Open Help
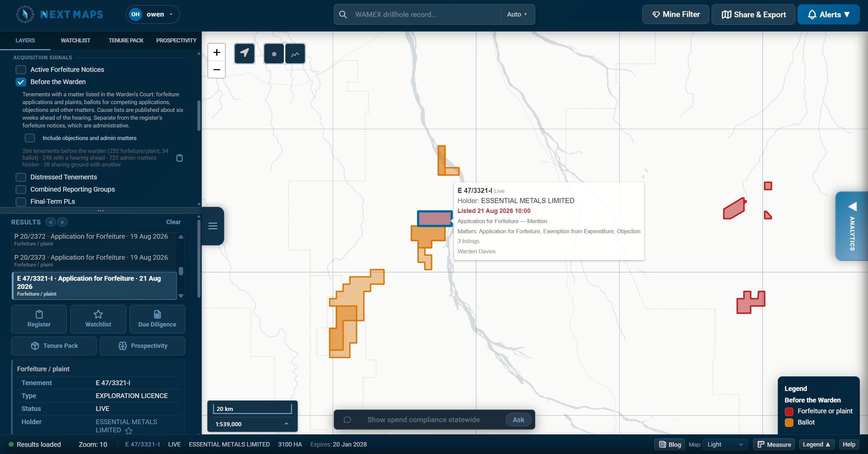 coord(849,445)
